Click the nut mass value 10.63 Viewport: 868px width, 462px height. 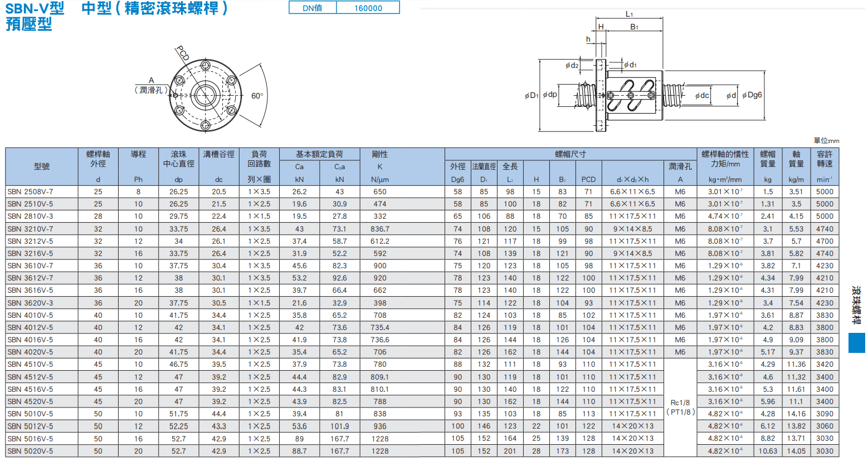pyautogui.click(x=768, y=451)
